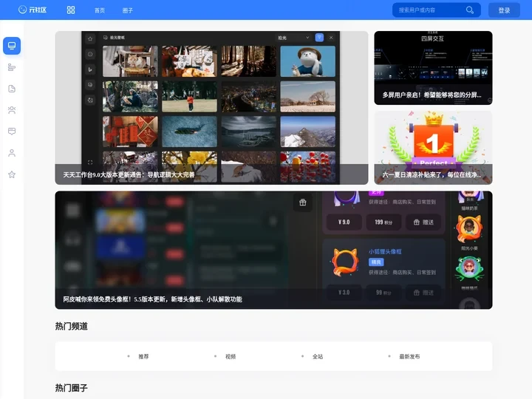Focus the 搜索用户或内容 search field

click(437, 10)
